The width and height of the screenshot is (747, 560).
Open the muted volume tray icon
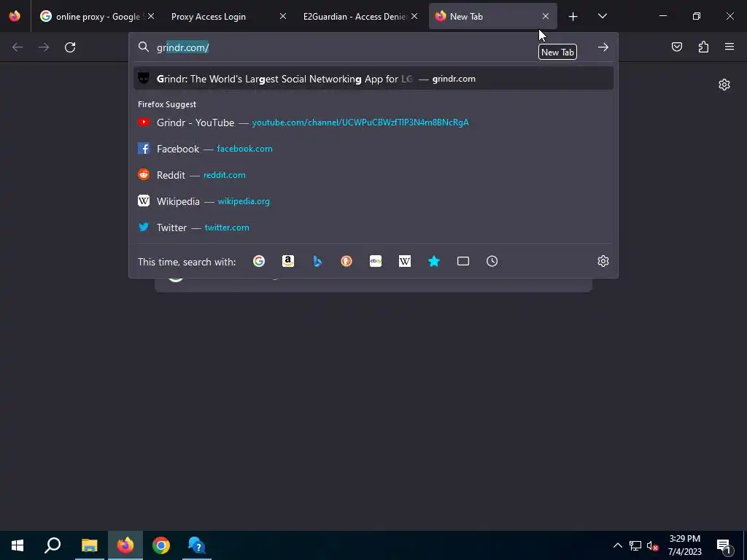click(653, 545)
